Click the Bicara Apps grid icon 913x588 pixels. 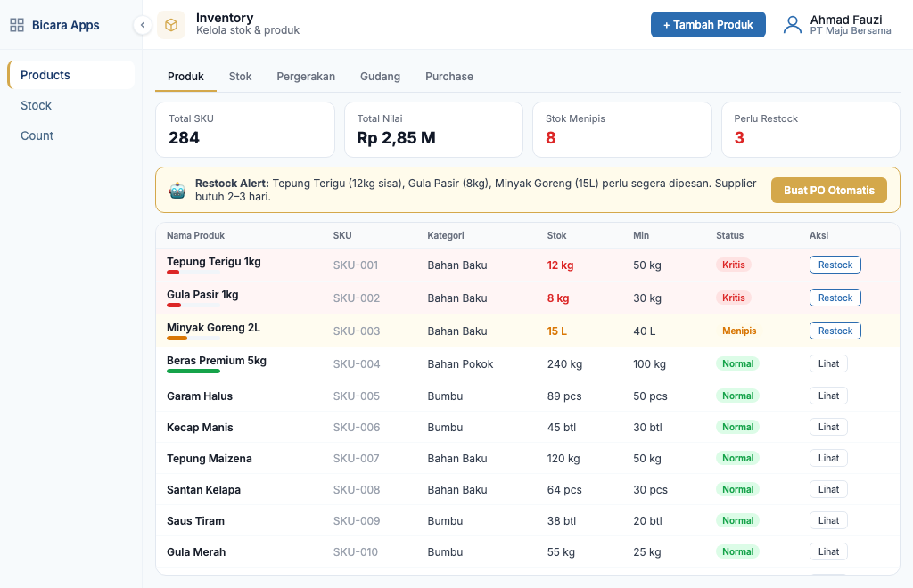coord(17,25)
